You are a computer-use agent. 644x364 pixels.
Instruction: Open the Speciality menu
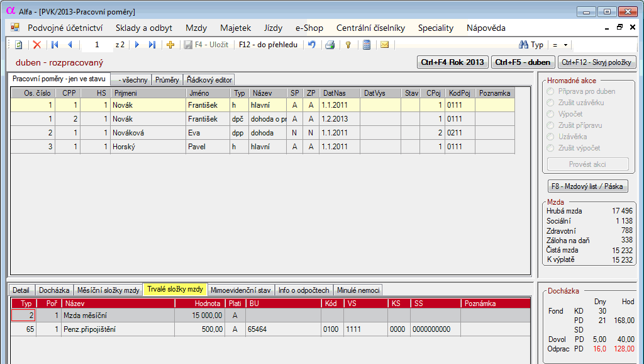(436, 28)
